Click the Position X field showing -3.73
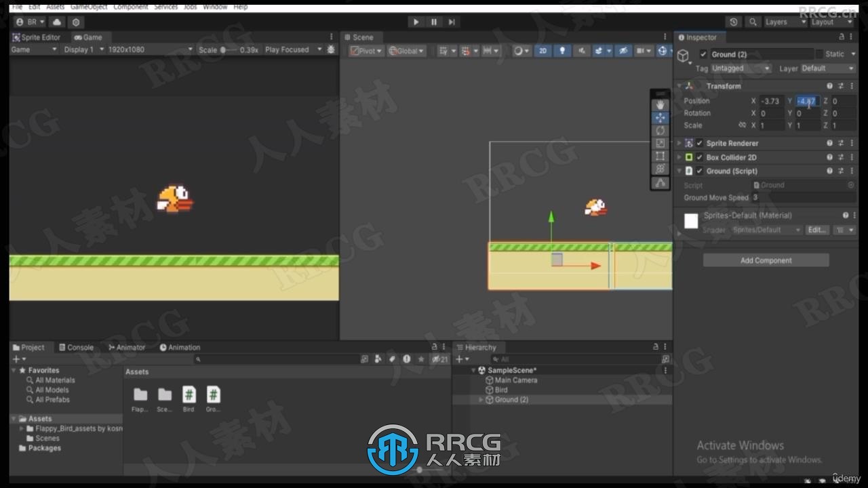Screen dimensions: 868x488 click(772, 101)
